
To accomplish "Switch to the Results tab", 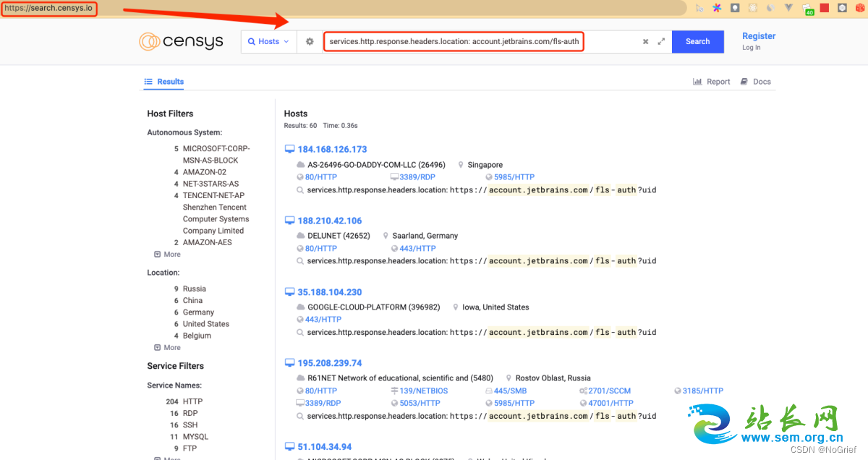I will [163, 82].
